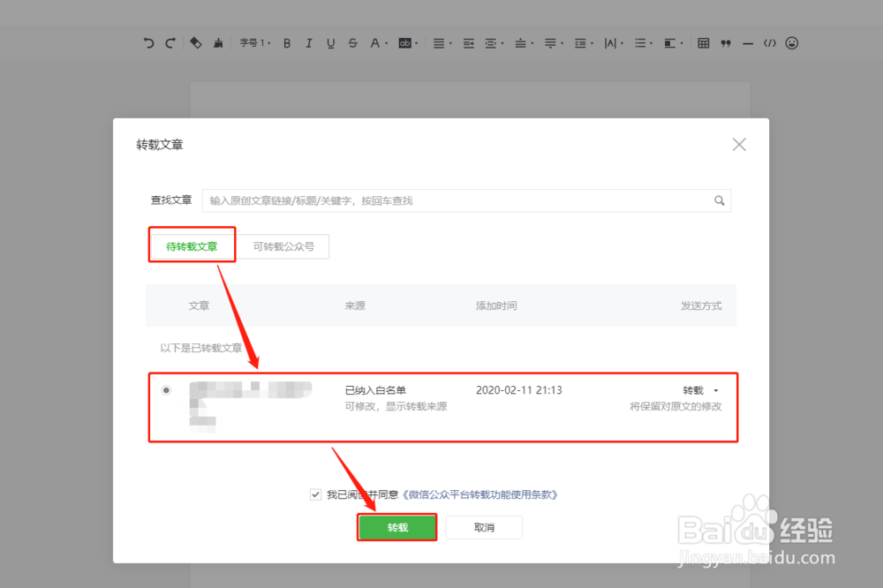Undo the last edit in the editor toolbar

pyautogui.click(x=148, y=43)
